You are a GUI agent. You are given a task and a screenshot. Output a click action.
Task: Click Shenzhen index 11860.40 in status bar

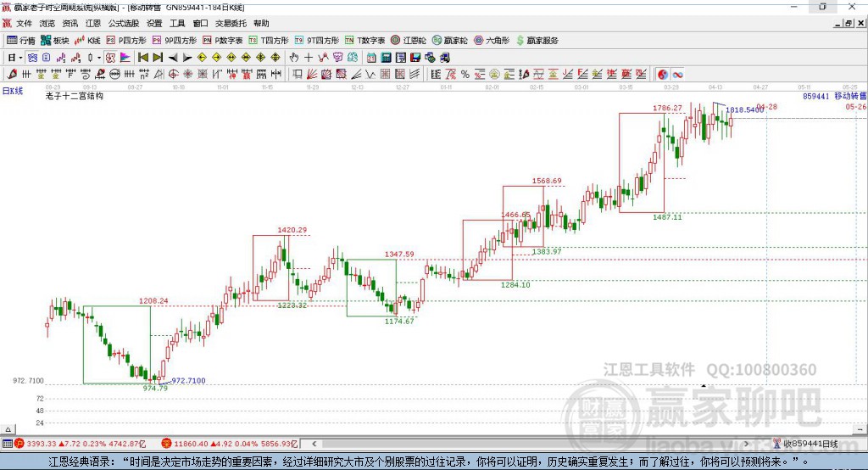[191, 444]
